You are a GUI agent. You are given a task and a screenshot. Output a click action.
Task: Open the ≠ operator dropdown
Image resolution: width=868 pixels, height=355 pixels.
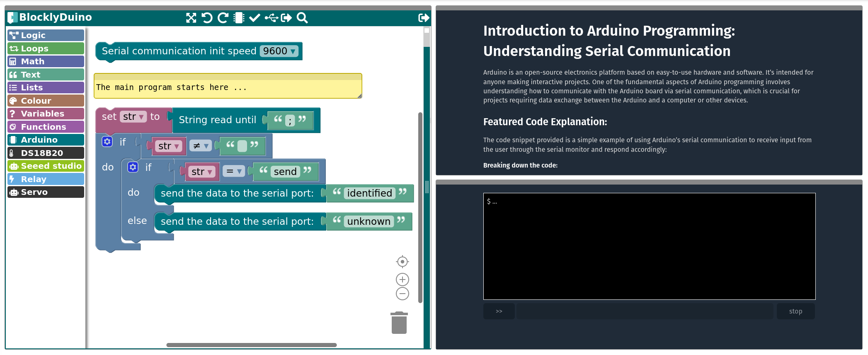tap(200, 146)
